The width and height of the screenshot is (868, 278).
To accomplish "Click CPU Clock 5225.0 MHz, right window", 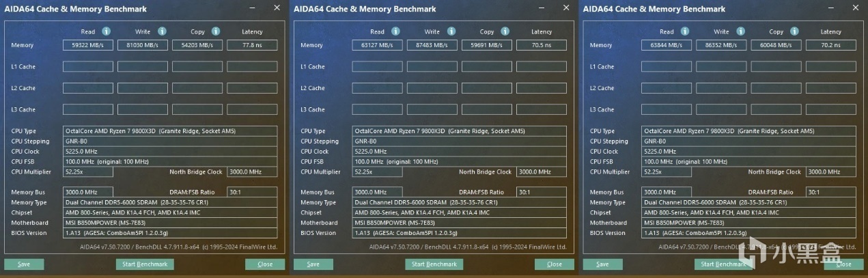I will (x=749, y=152).
